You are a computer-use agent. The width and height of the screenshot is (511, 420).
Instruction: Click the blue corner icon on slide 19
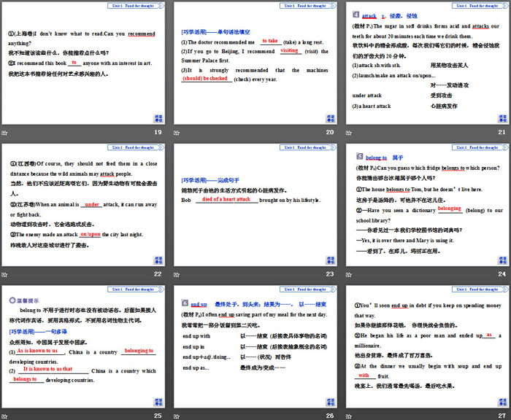158,119
